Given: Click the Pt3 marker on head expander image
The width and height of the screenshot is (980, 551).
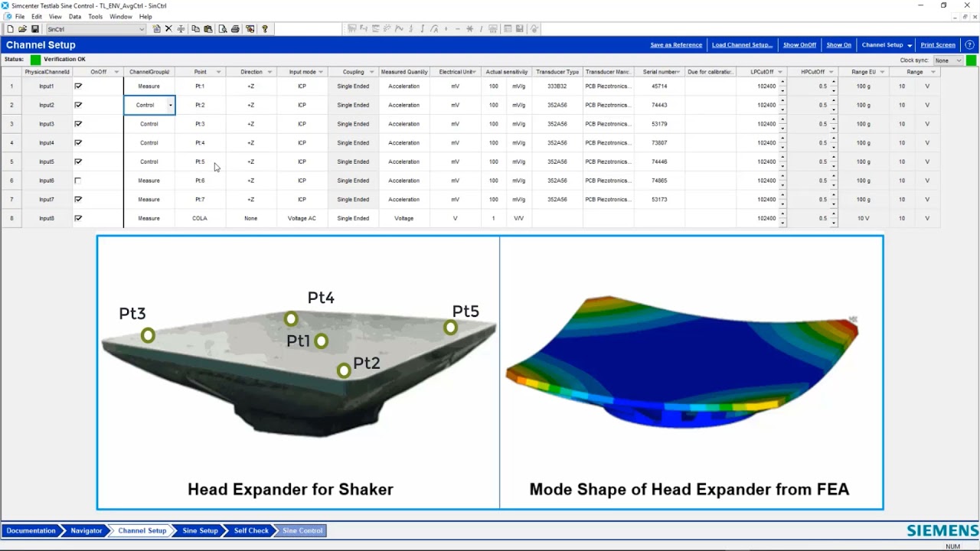Looking at the screenshot, I should [x=148, y=335].
